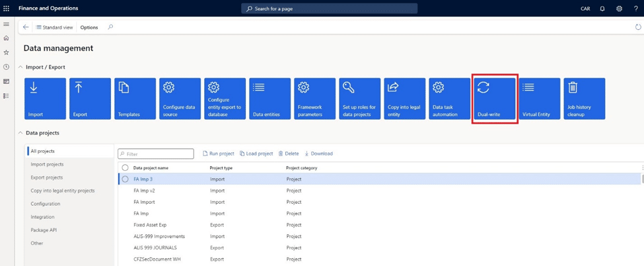Open Workspaces icon in the sidebar

click(6, 81)
